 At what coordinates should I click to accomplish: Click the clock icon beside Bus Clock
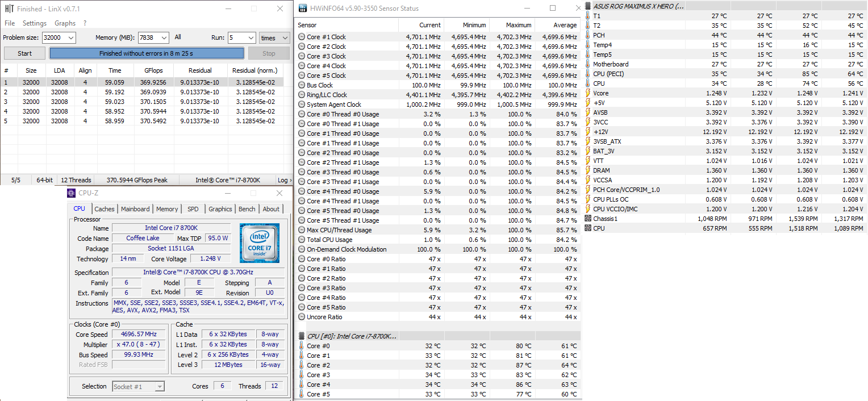tap(302, 85)
